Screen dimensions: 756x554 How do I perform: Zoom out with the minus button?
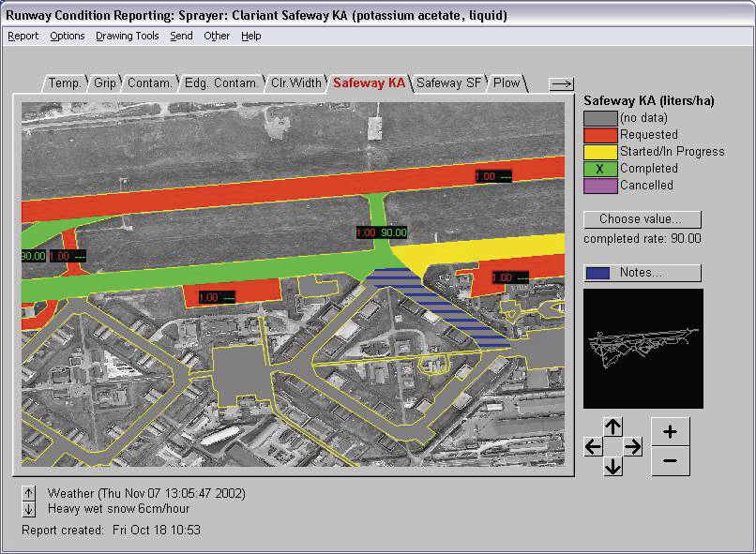(670, 461)
